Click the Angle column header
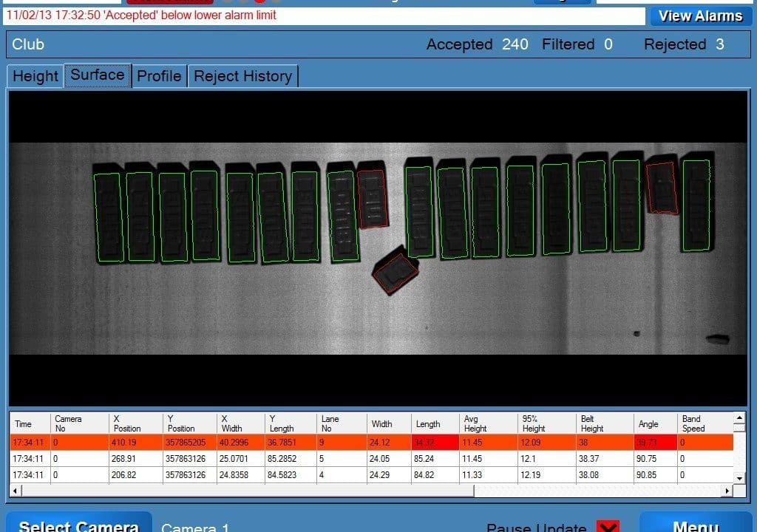 [x=648, y=424]
